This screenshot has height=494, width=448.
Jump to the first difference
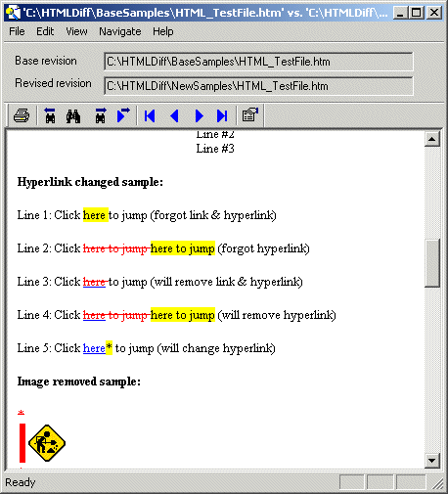[150, 116]
